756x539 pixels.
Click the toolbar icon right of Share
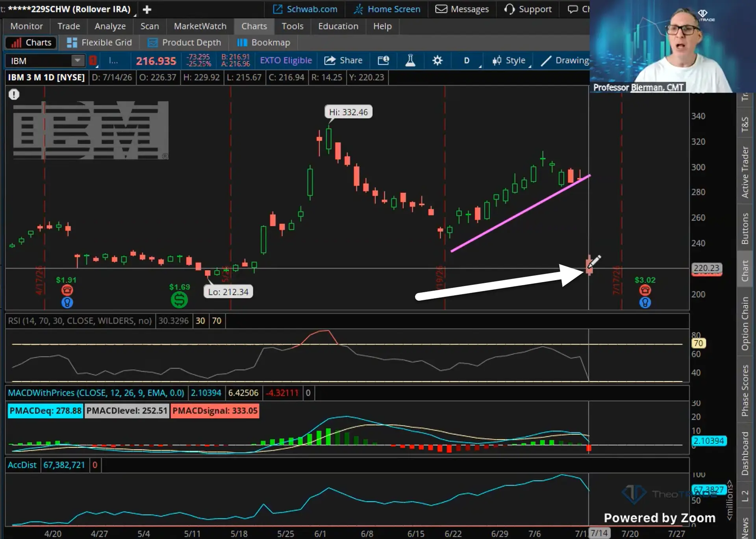(383, 60)
